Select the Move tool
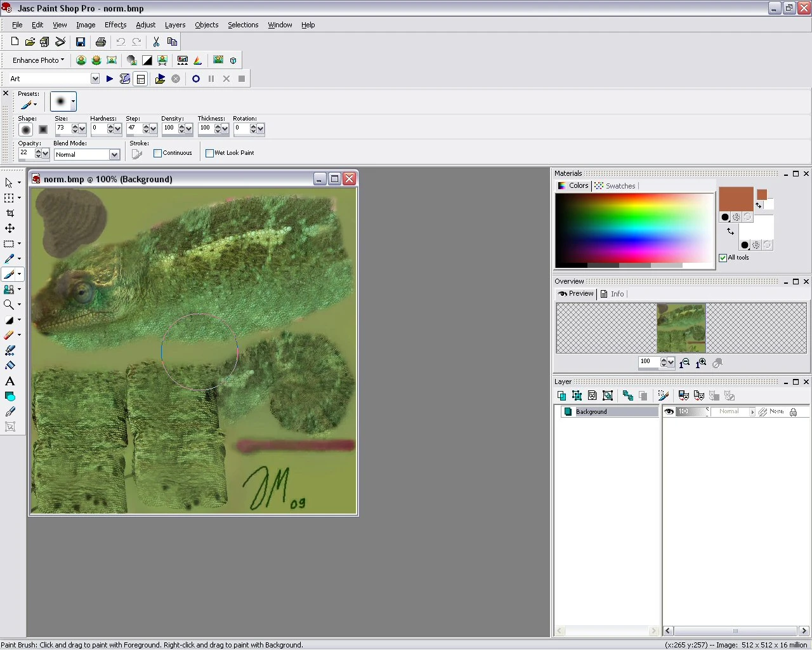The width and height of the screenshot is (812, 650). tap(10, 229)
